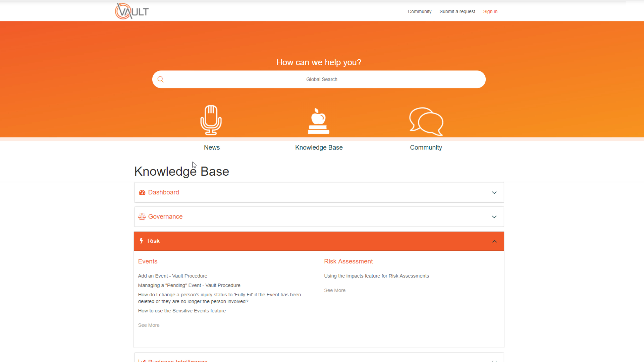Open Submit a request link

pos(457,11)
